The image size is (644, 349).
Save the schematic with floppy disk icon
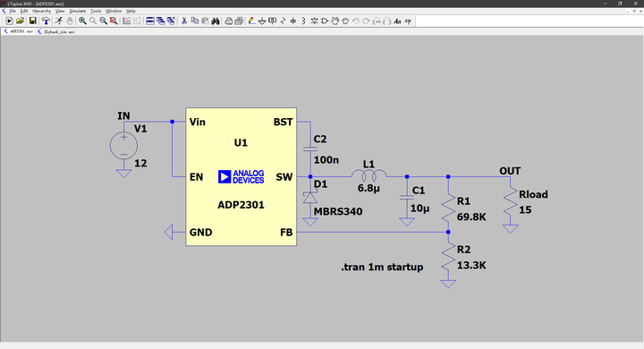32,21
